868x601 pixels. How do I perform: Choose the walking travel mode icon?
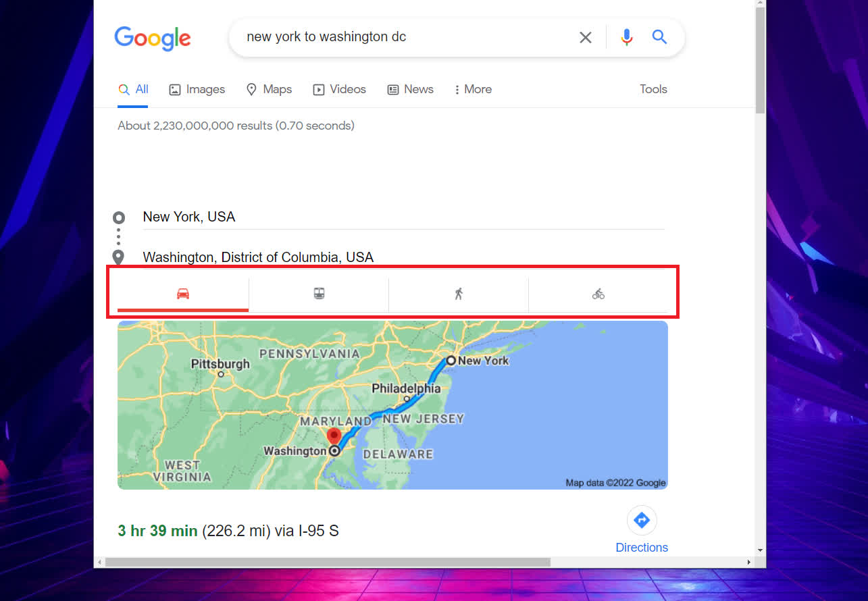coord(459,294)
